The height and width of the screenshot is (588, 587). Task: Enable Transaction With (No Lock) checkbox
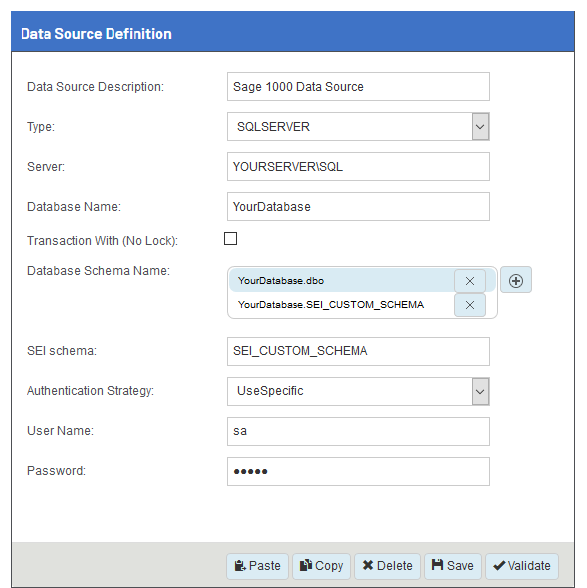tap(230, 238)
